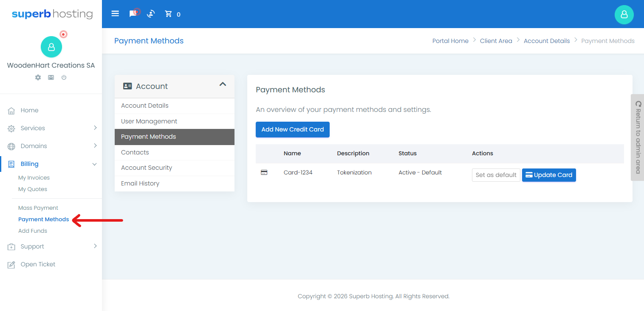
Task: Click the Account ID card icon
Action: pyautogui.click(x=127, y=86)
